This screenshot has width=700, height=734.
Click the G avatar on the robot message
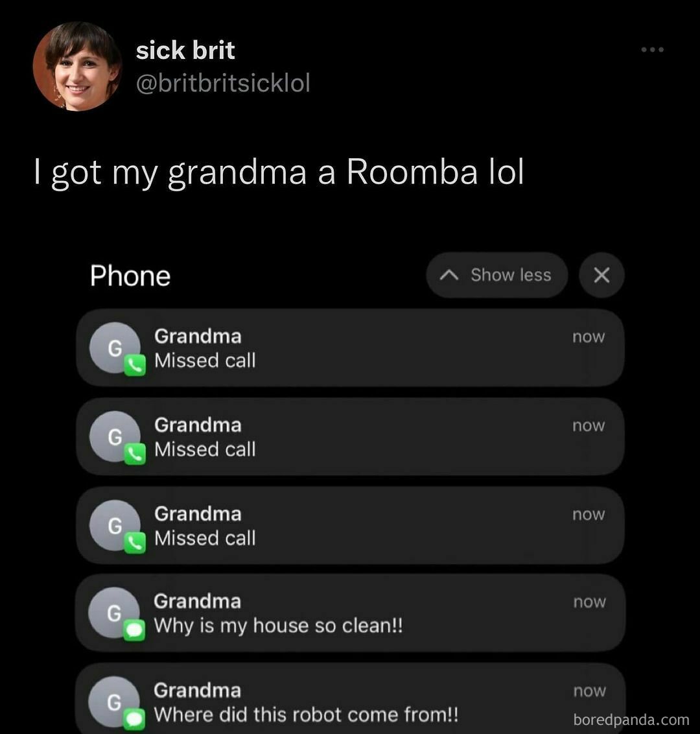tap(114, 702)
